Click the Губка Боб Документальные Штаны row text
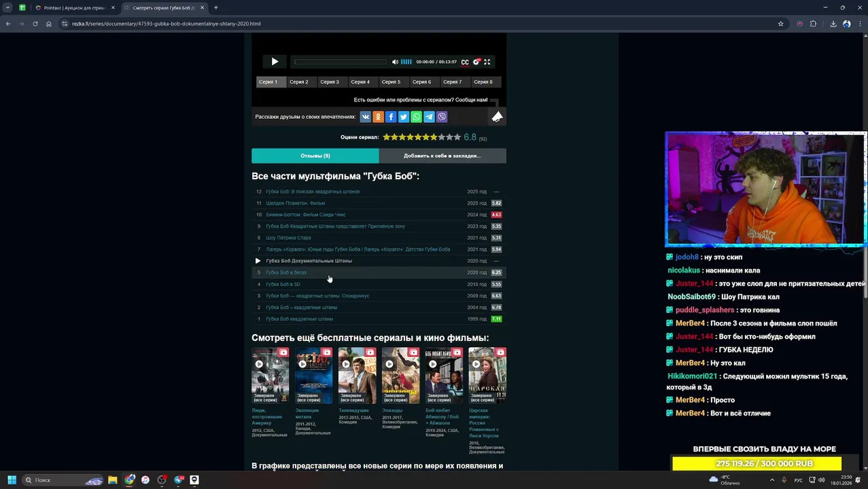 (309, 261)
